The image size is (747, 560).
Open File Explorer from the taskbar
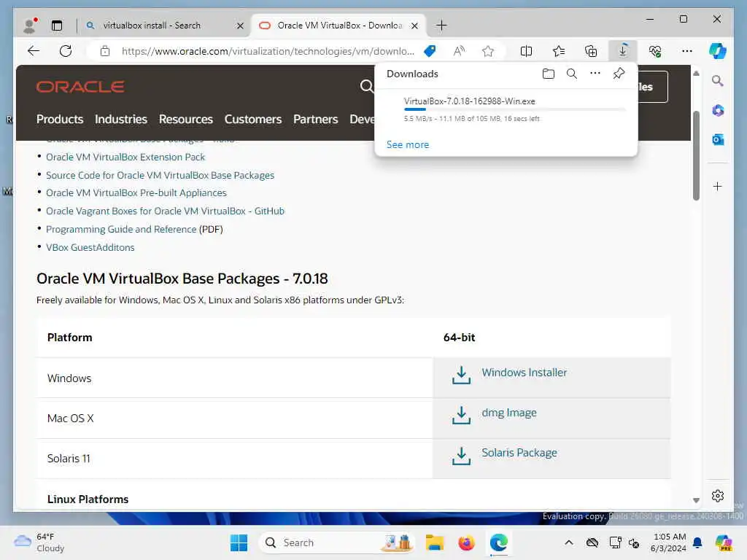[x=435, y=542]
